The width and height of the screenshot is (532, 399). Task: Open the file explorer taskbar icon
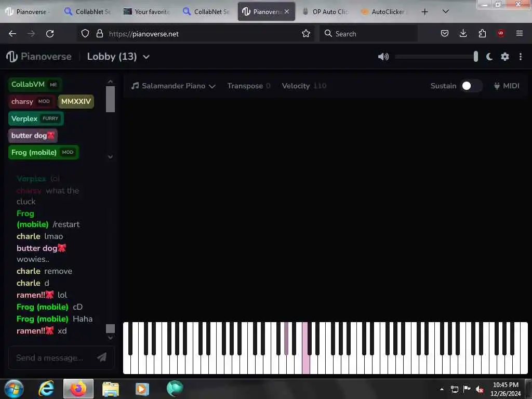(x=111, y=389)
